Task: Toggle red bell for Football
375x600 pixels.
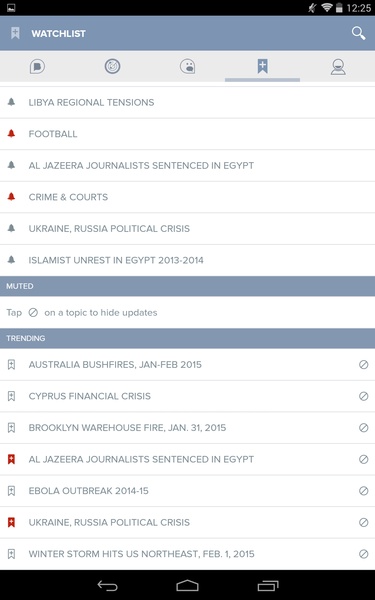Action: pos(11,134)
